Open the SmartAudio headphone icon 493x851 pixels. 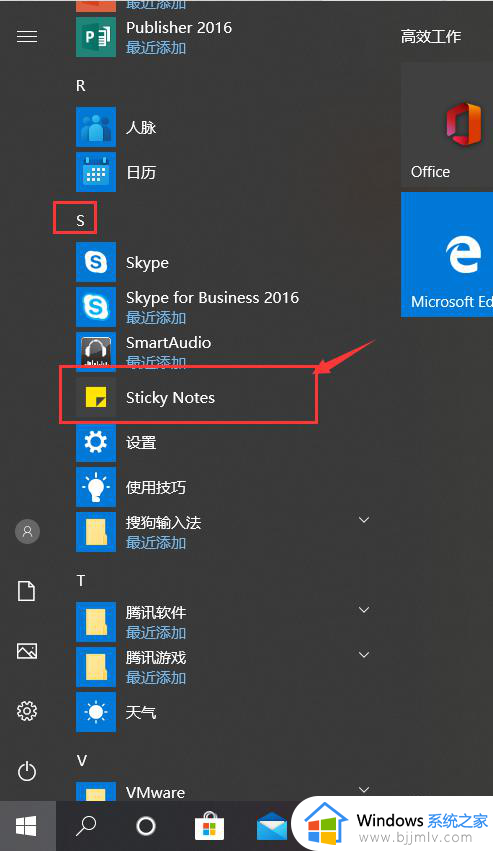[x=96, y=351]
